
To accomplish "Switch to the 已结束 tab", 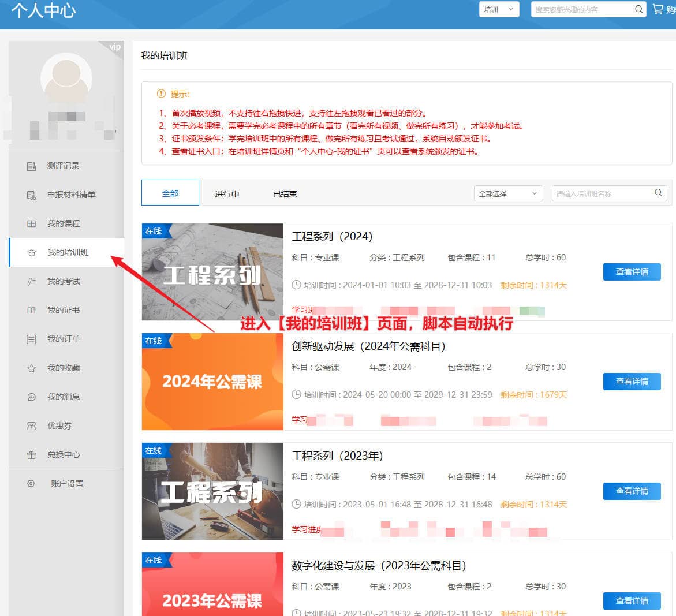I will point(285,194).
